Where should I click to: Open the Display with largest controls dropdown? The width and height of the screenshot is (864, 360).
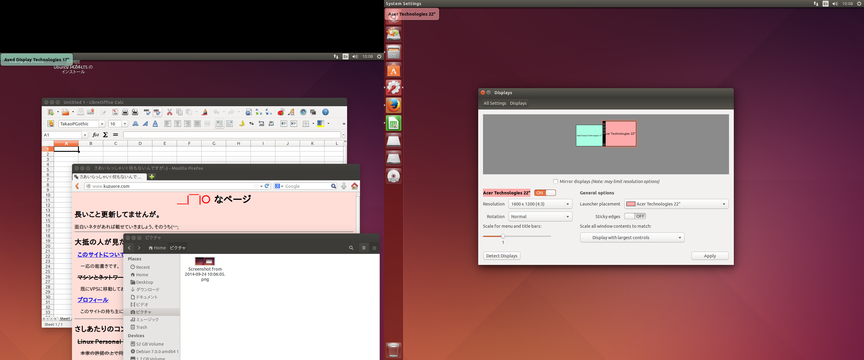pyautogui.click(x=632, y=238)
